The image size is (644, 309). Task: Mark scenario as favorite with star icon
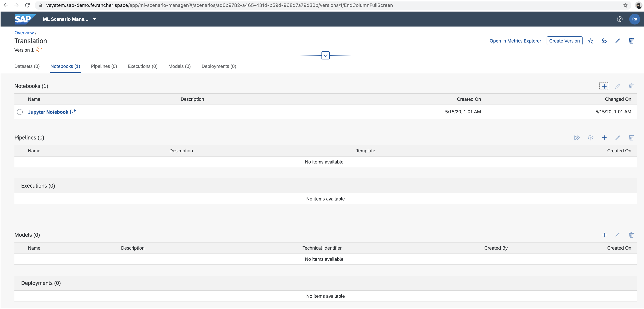pos(590,41)
